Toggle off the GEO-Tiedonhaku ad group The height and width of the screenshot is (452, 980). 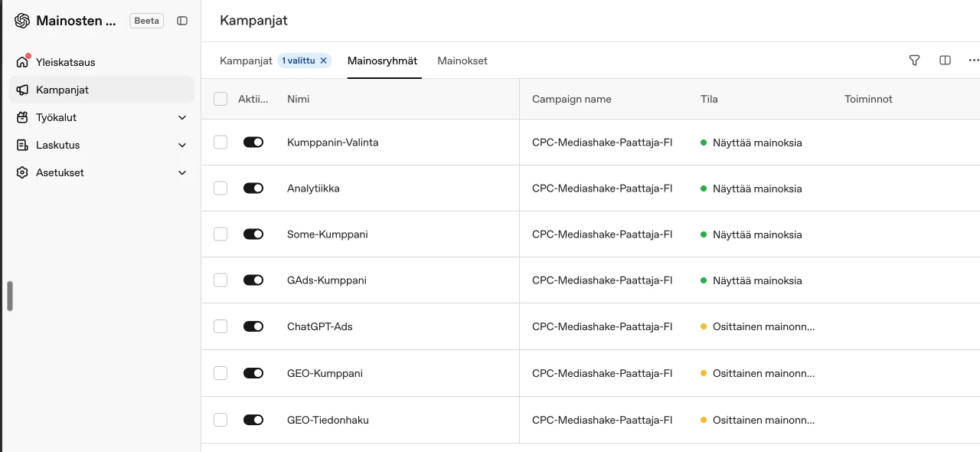[253, 420]
